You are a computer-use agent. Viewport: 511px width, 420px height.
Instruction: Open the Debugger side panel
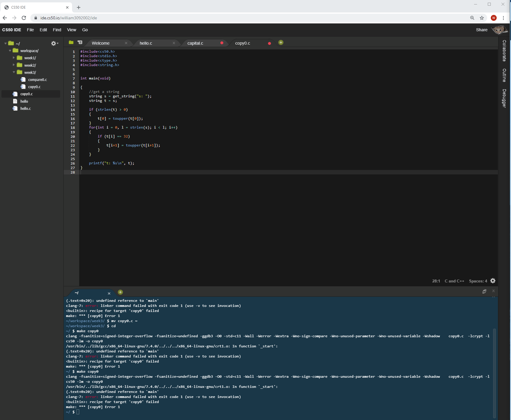(504, 98)
